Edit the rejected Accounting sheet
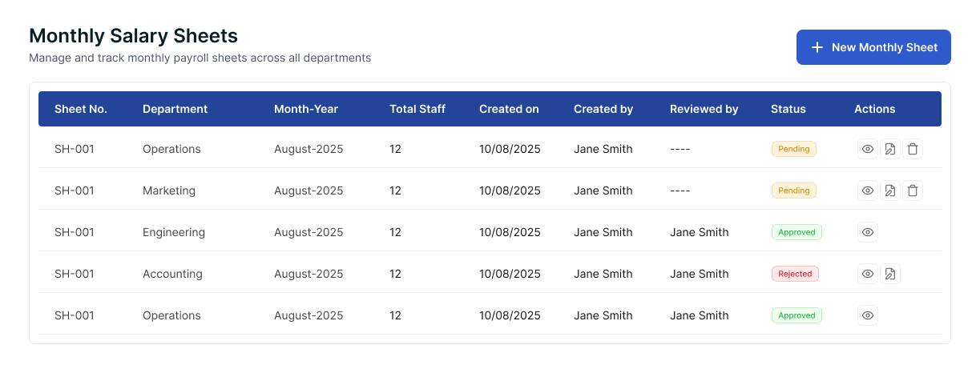The height and width of the screenshot is (373, 980). click(x=889, y=274)
